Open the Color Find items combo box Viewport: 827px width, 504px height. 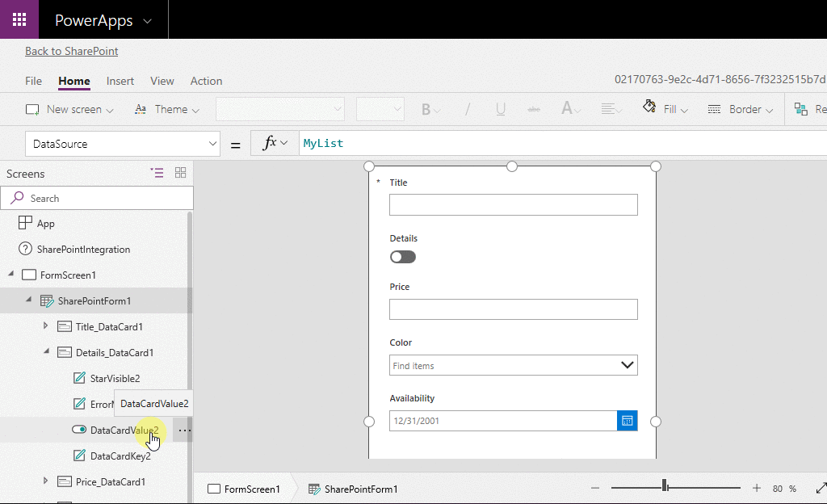tap(513, 365)
